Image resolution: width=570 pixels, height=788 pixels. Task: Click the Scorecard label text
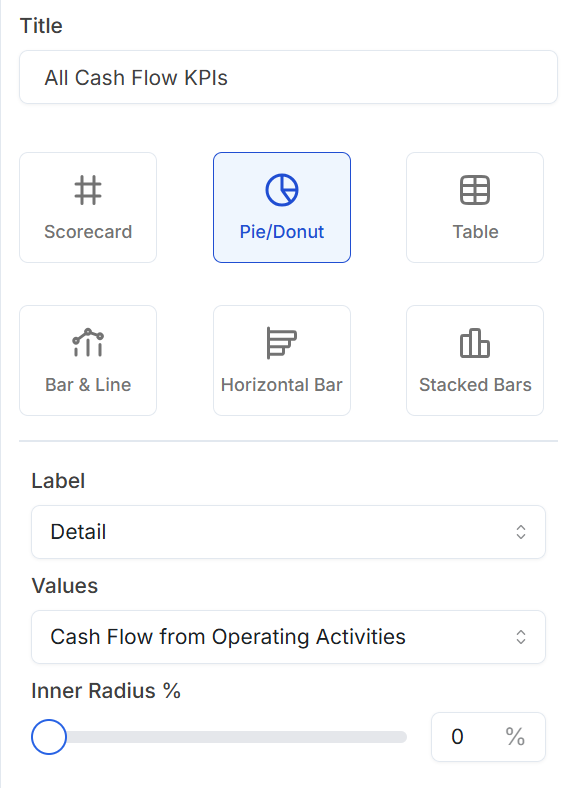pyautogui.click(x=88, y=232)
